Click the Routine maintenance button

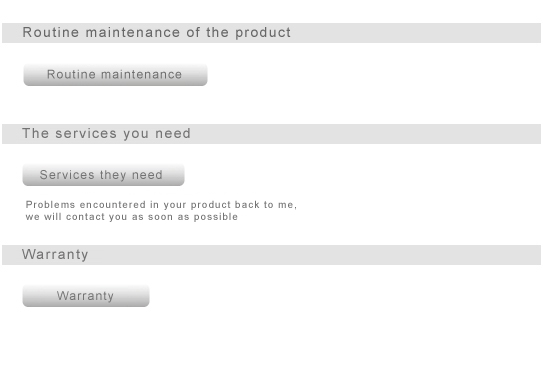point(115,74)
